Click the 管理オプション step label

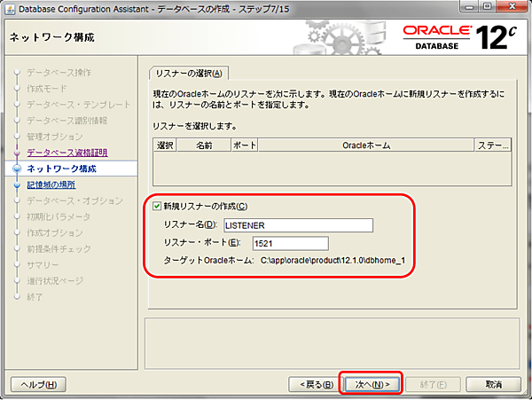click(55, 137)
